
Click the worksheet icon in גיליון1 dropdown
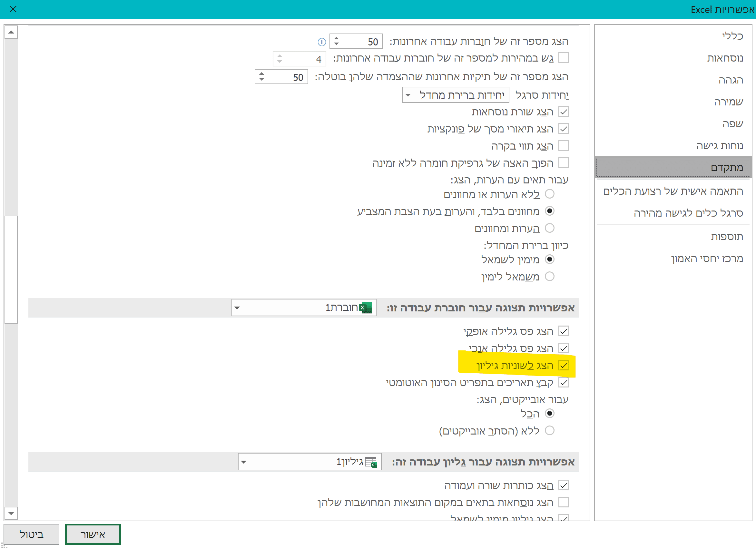[x=371, y=462]
